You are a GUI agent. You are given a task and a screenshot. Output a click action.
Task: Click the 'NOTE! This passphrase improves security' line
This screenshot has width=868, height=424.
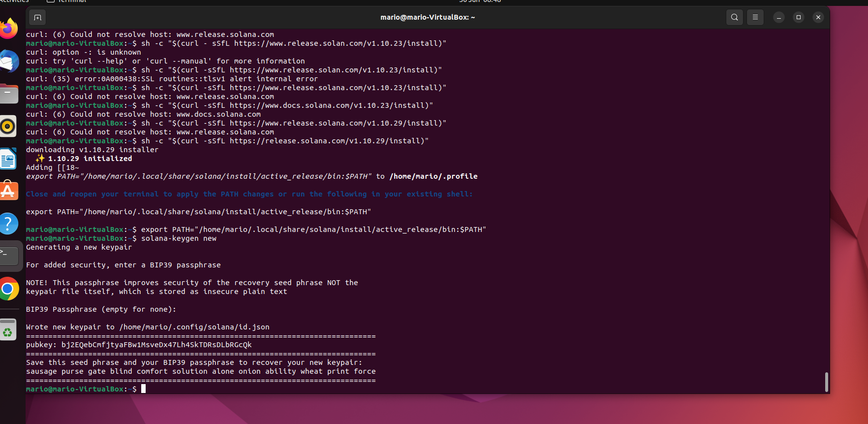click(x=192, y=283)
